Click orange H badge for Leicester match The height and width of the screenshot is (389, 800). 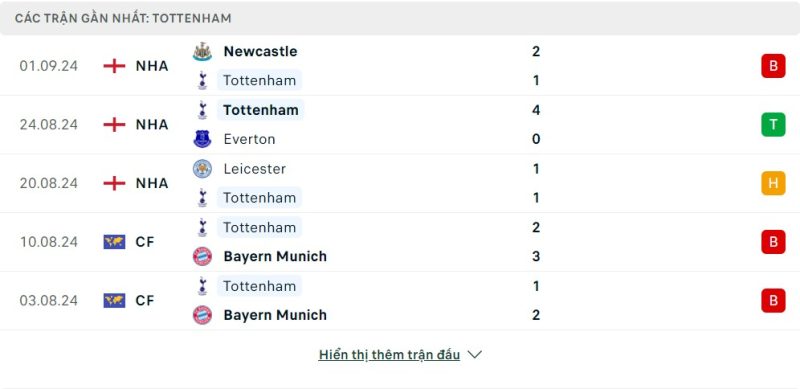[773, 183]
